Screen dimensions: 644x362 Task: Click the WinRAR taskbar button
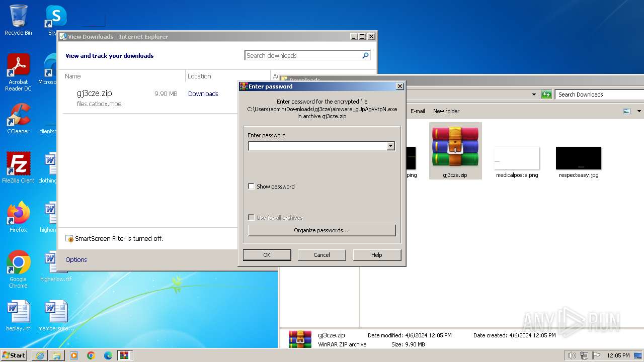125,355
